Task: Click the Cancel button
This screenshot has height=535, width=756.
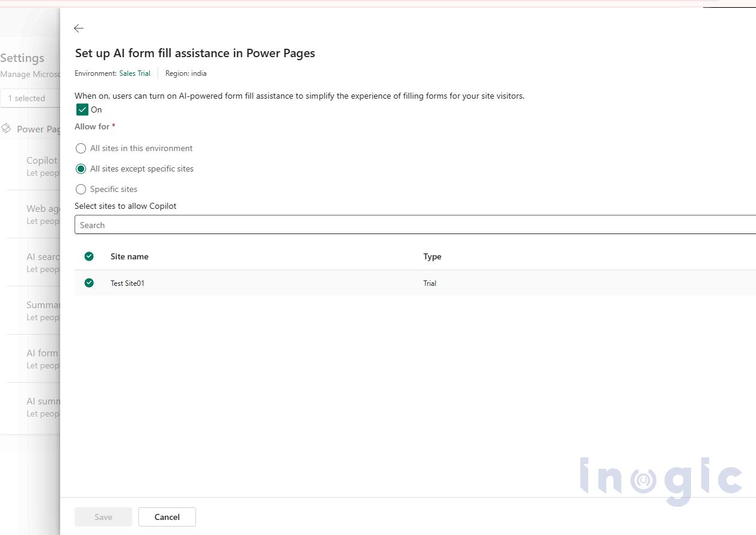Action: [x=167, y=517]
